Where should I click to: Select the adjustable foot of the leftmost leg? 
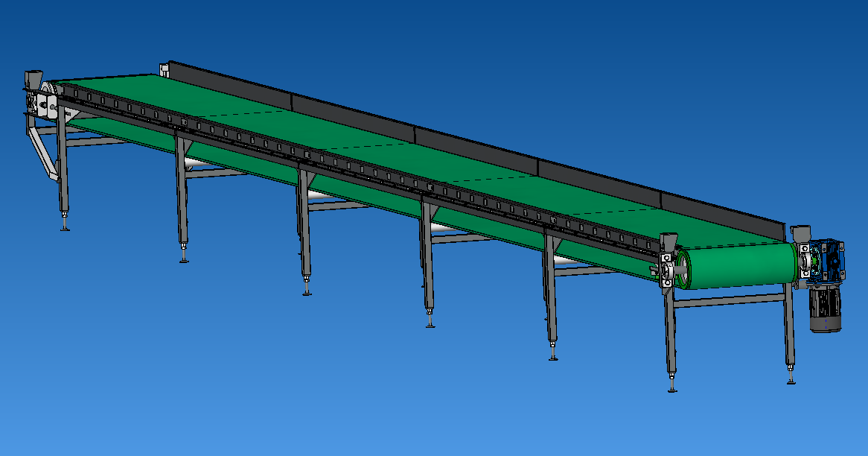tap(66, 226)
